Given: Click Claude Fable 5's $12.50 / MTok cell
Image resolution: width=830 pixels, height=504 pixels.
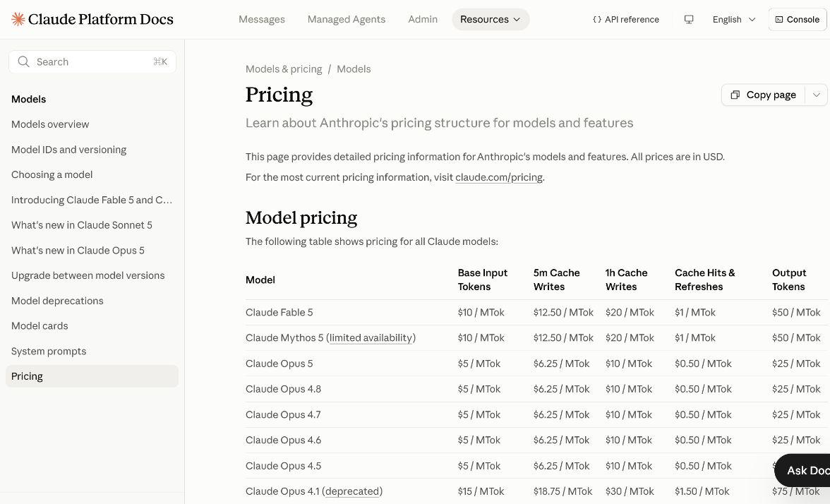Looking at the screenshot, I should (x=563, y=312).
